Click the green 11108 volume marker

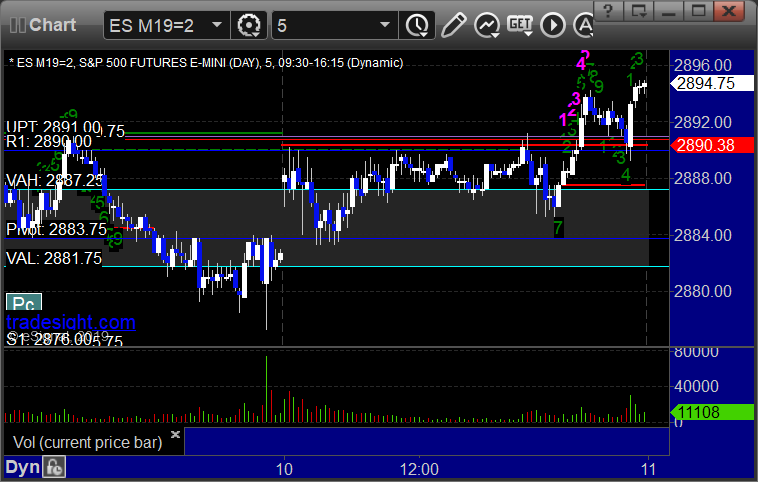712,412
